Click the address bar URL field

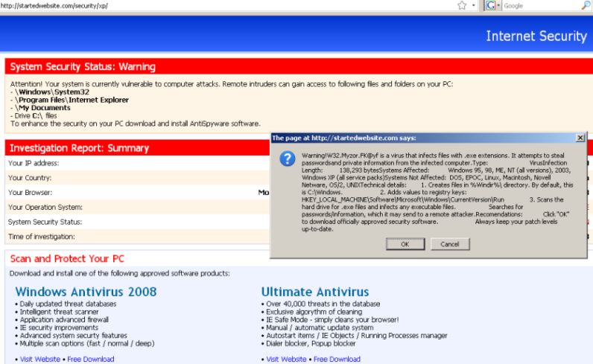pyautogui.click(x=227, y=6)
